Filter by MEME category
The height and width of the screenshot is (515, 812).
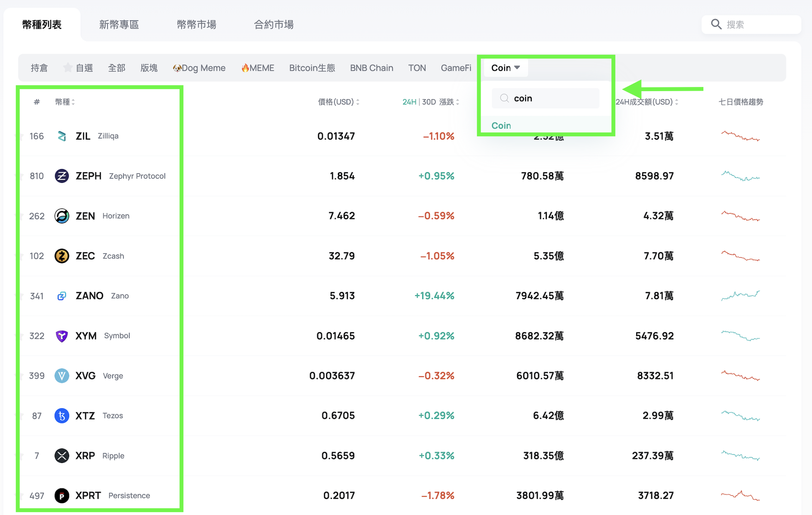click(258, 68)
